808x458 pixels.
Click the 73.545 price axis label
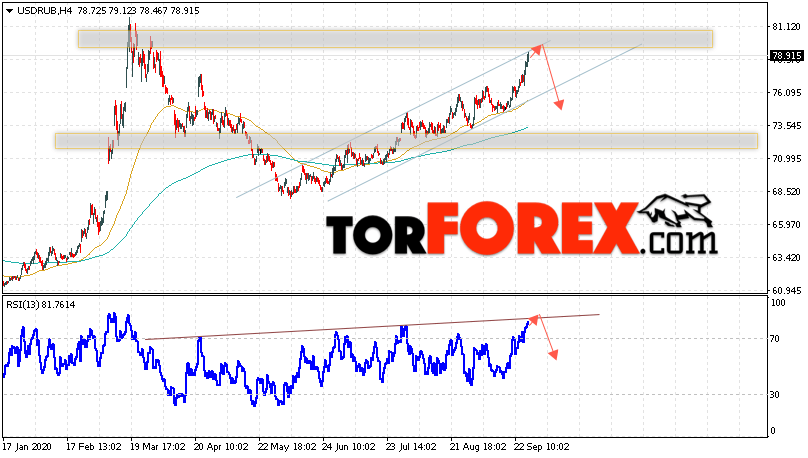(787, 126)
